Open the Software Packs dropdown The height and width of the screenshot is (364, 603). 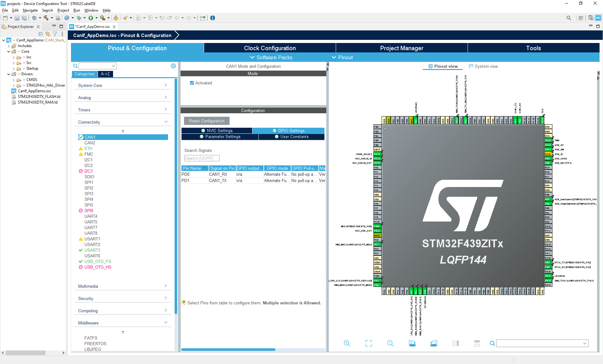[x=271, y=57]
